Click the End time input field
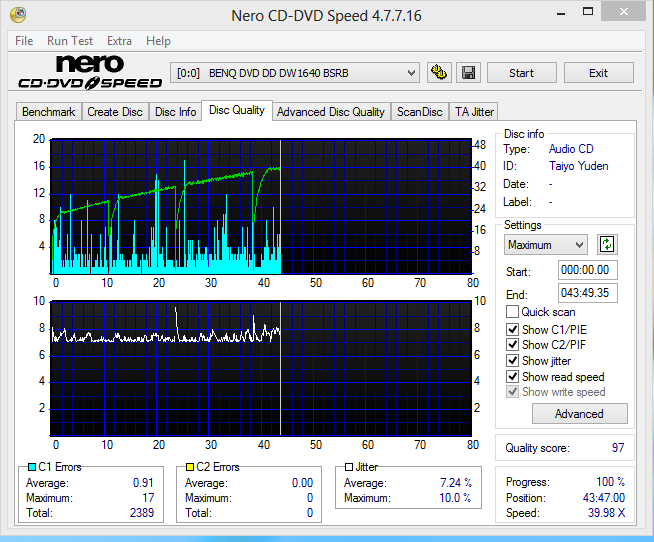The height and width of the screenshot is (542, 654). [x=588, y=292]
